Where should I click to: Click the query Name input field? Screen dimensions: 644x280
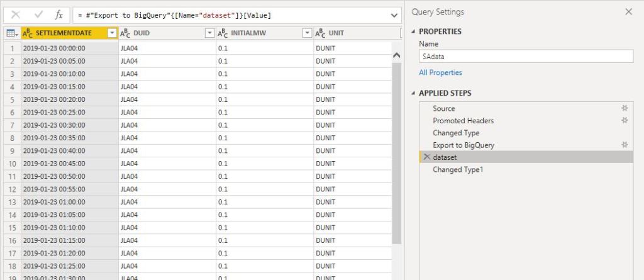coord(526,56)
